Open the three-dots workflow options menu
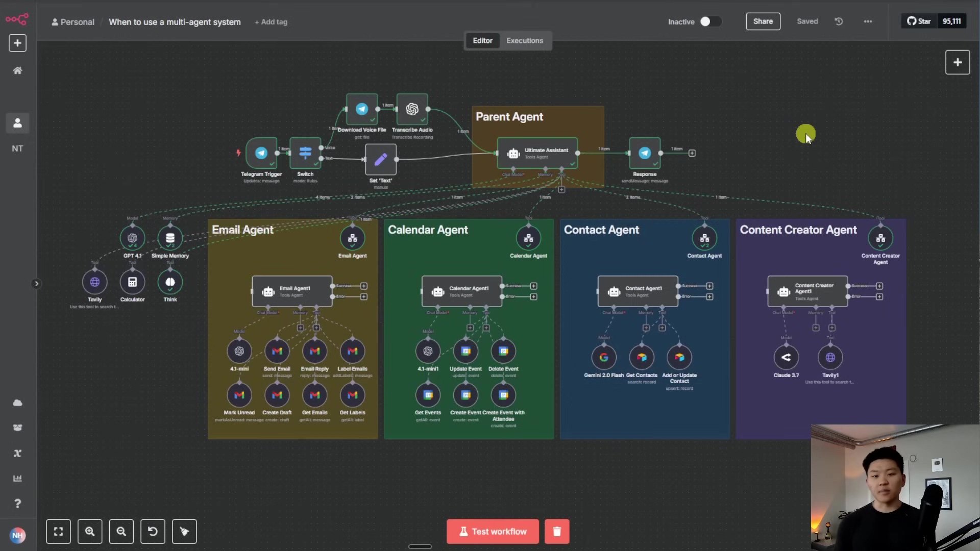This screenshot has height=551, width=980. [x=868, y=21]
